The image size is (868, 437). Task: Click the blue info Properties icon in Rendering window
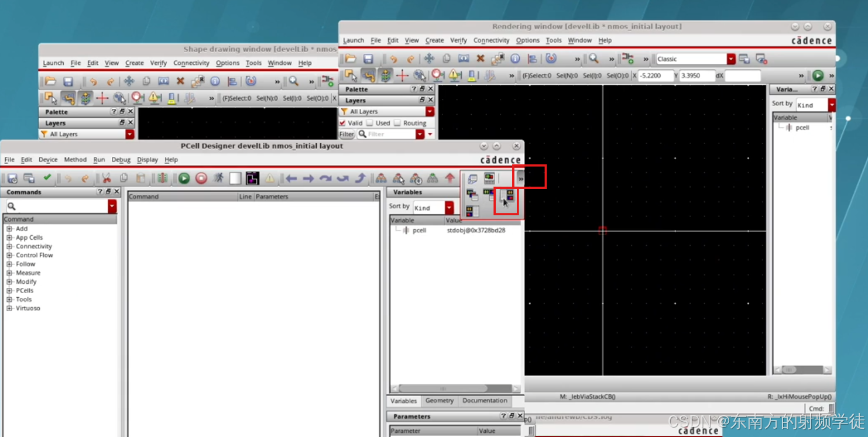pos(515,59)
